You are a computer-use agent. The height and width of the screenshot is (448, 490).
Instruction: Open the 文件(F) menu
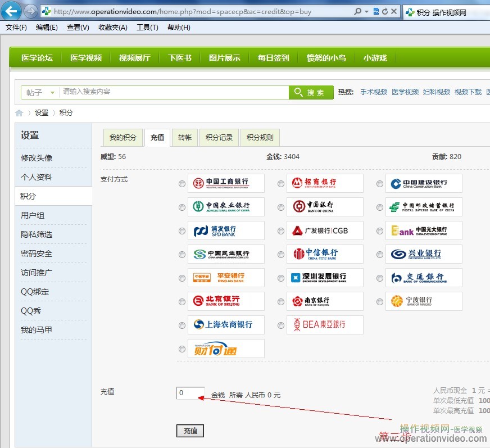pyautogui.click(x=16, y=28)
